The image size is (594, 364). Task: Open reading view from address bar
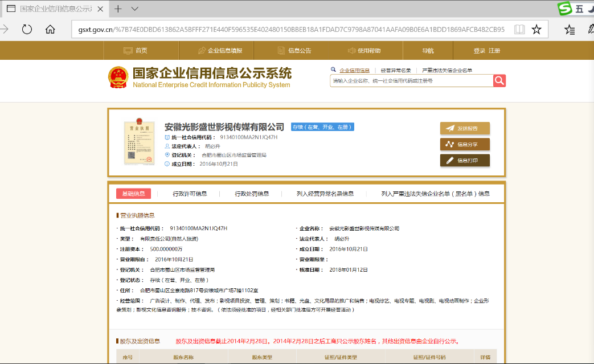(519, 30)
